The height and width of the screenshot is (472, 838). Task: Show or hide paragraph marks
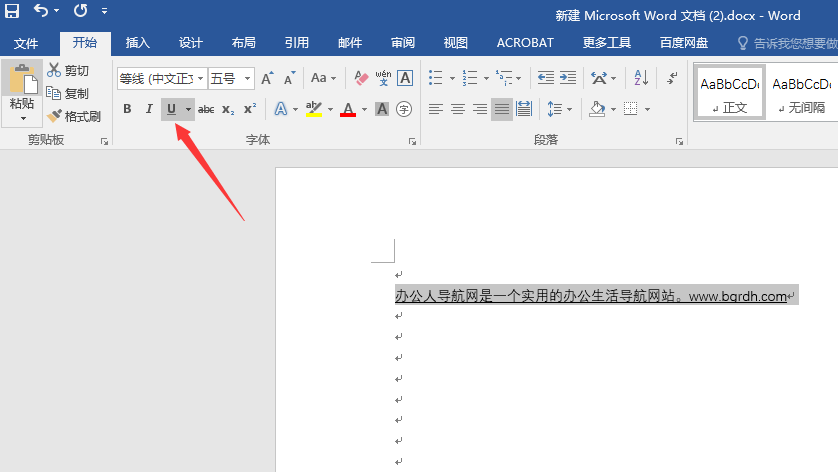[672, 78]
